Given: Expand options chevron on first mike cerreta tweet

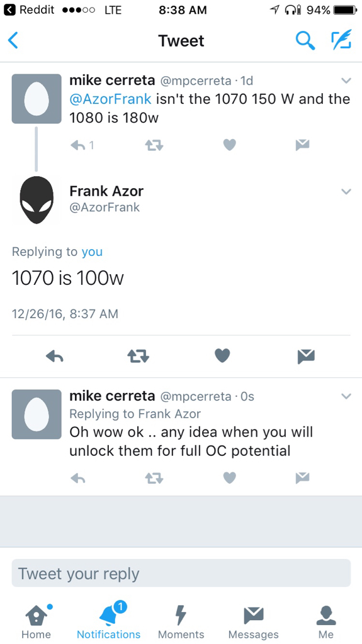Looking at the screenshot, I should point(346,80).
